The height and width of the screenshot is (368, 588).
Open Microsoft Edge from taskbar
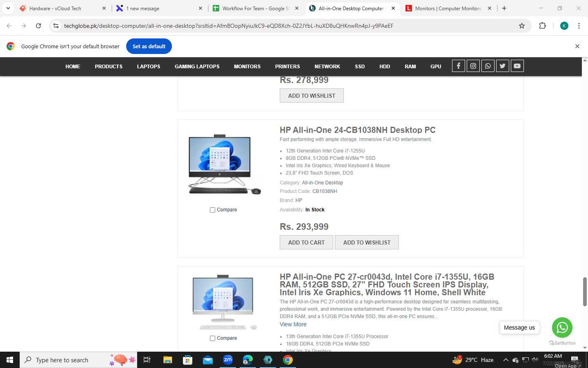click(248, 360)
